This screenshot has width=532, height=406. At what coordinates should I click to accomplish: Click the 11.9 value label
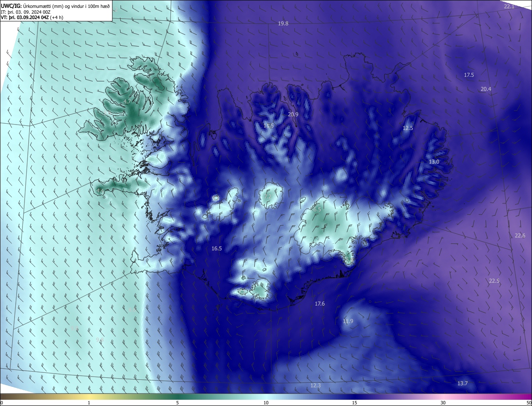348,321
